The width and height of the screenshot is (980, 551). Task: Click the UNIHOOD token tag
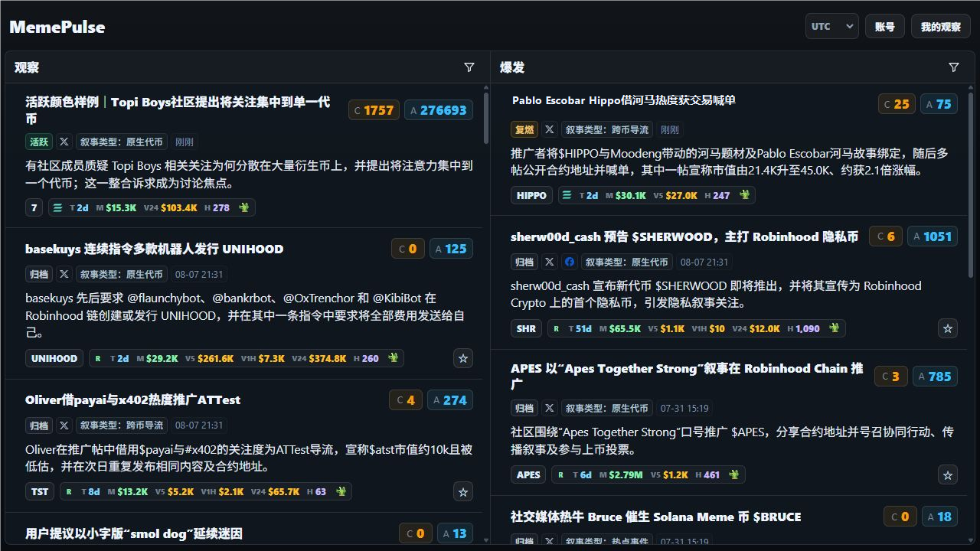coord(54,358)
